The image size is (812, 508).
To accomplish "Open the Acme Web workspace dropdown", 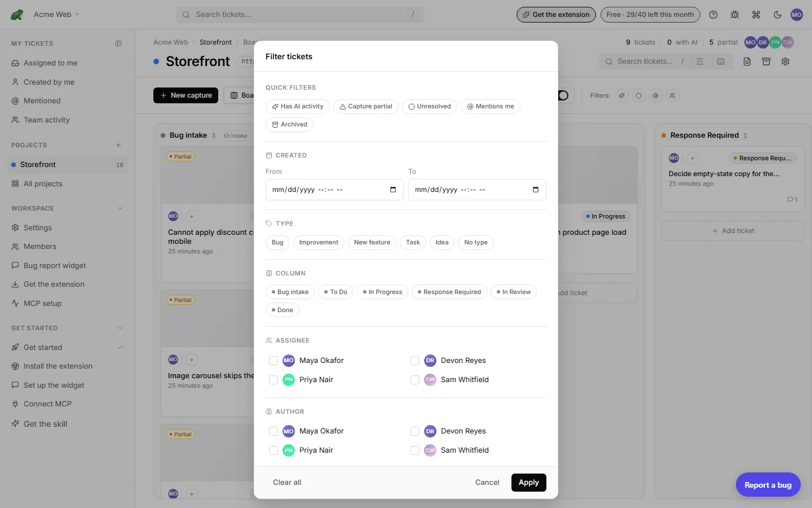I will click(x=56, y=15).
